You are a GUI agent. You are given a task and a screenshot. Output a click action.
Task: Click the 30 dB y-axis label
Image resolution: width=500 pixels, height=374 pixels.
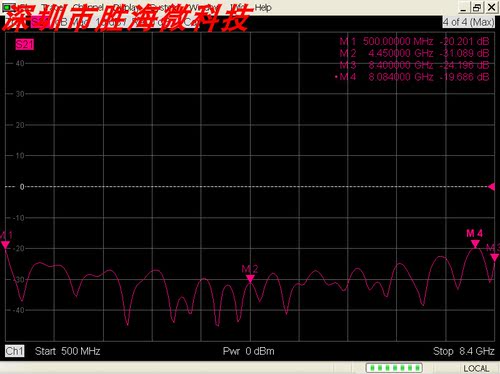tap(20, 94)
